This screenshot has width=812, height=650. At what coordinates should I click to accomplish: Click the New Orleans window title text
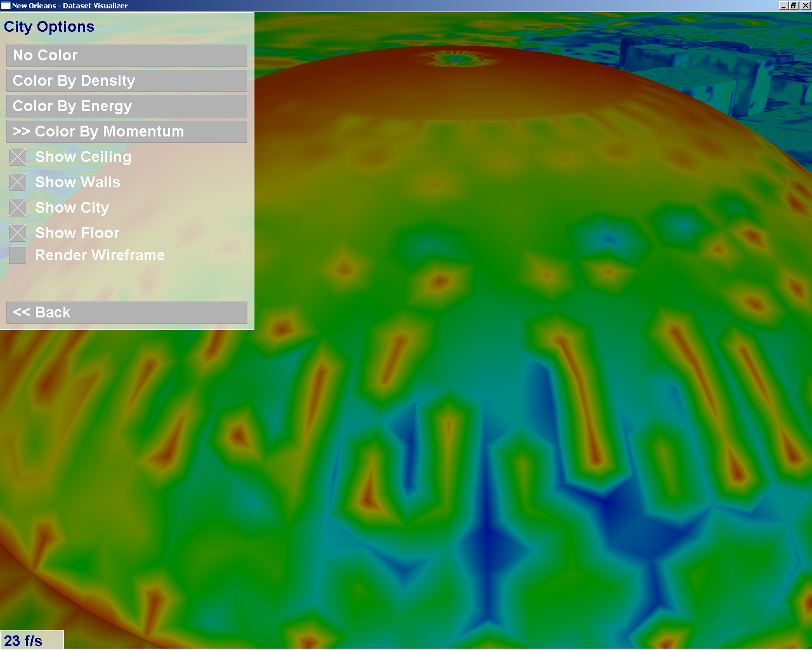click(70, 6)
